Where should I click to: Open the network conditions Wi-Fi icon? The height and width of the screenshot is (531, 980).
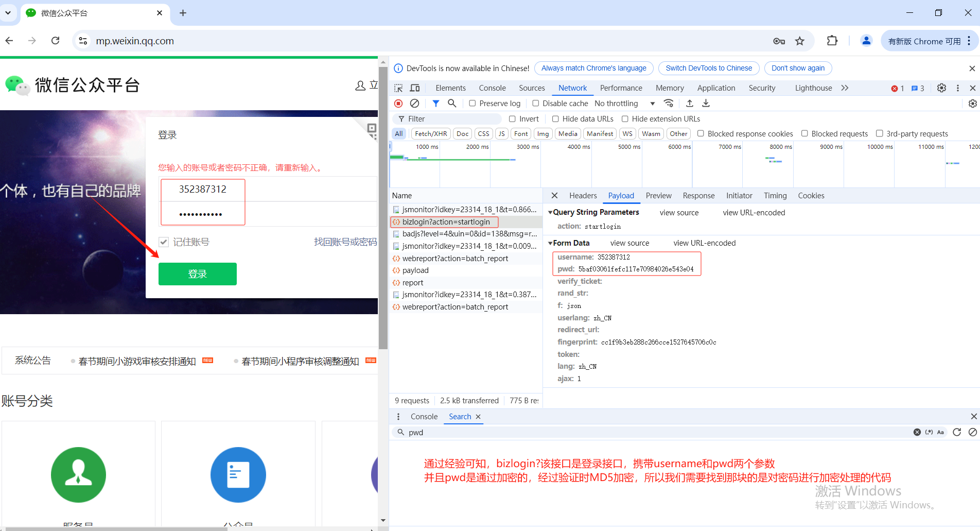669,104
